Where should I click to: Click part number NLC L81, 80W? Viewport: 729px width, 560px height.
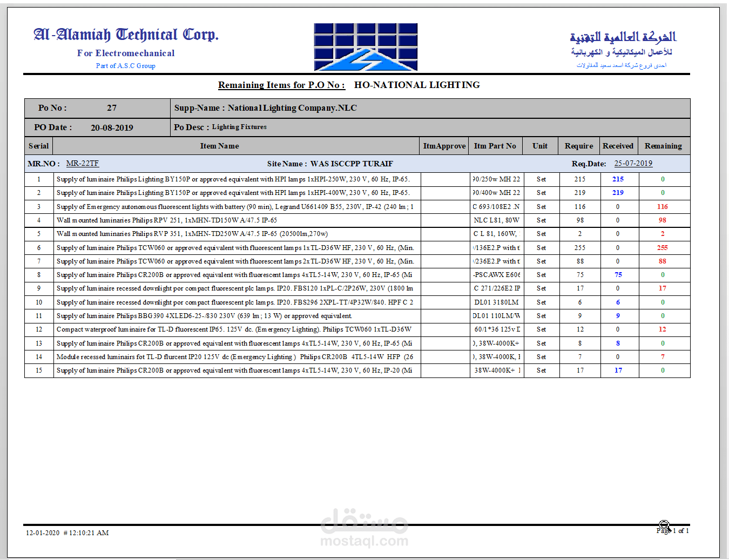point(497,220)
